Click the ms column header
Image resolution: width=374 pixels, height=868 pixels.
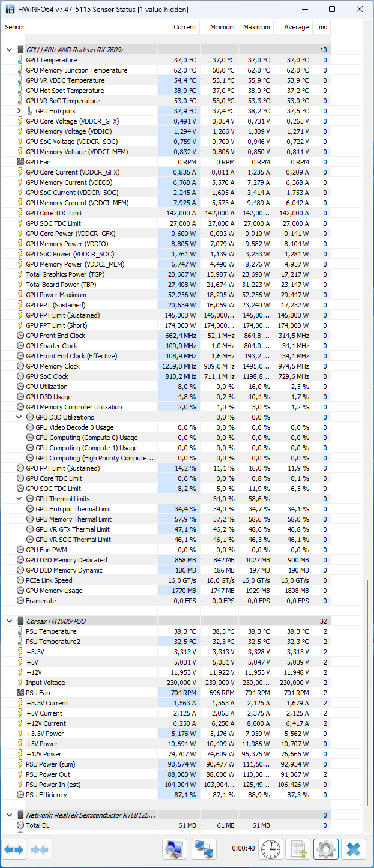[x=322, y=27]
